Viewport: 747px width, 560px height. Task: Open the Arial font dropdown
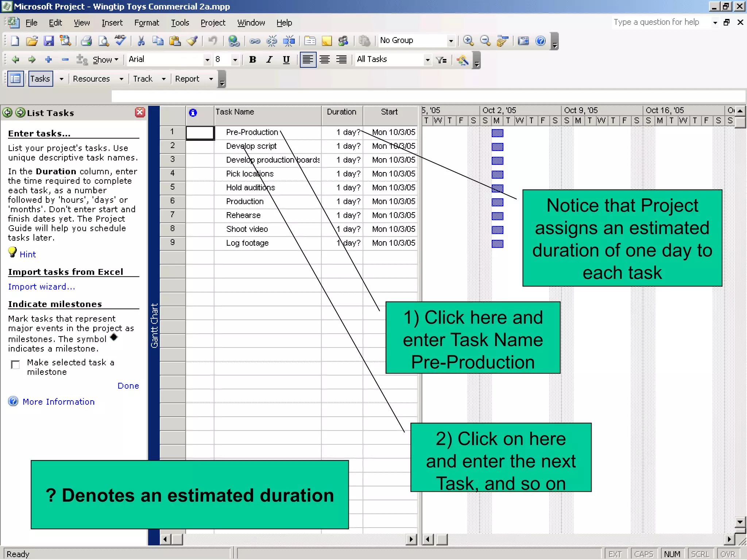[x=207, y=60]
